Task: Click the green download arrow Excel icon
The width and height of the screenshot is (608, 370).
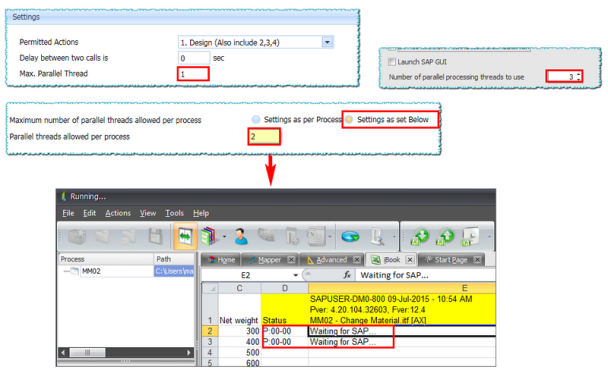Action: coord(420,236)
